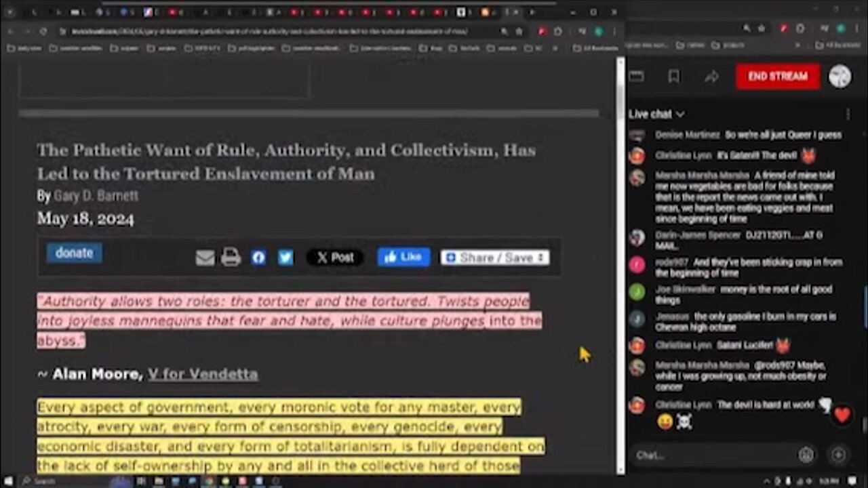
Task: Open green profile avatar in left browser
Action: tap(599, 31)
